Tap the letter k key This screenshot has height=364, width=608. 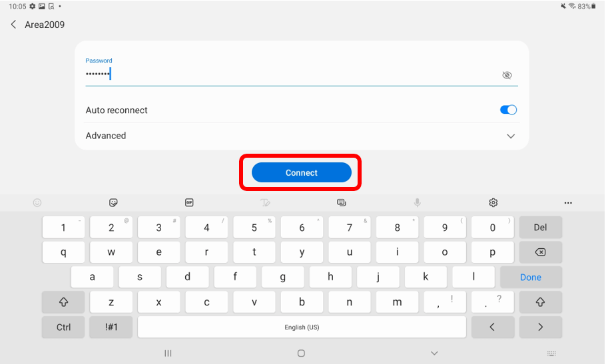tap(426, 277)
